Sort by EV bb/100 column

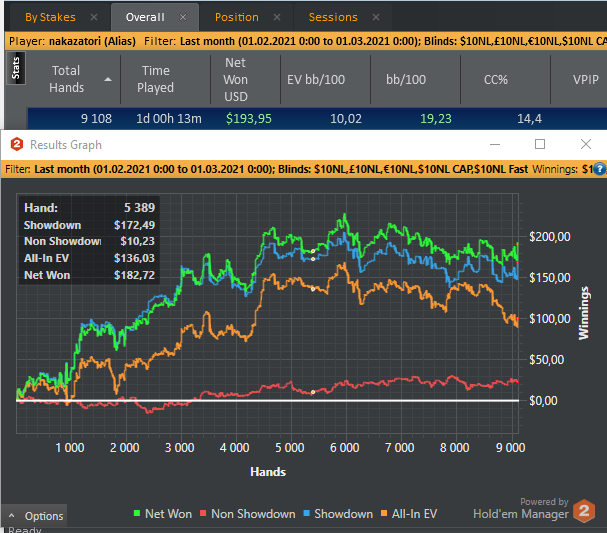pyautogui.click(x=316, y=79)
